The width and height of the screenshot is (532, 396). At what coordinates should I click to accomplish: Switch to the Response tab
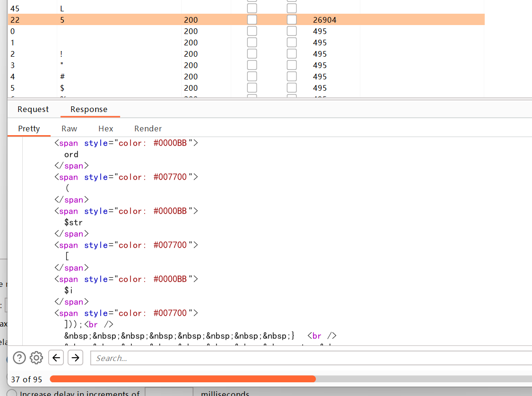[x=89, y=109]
